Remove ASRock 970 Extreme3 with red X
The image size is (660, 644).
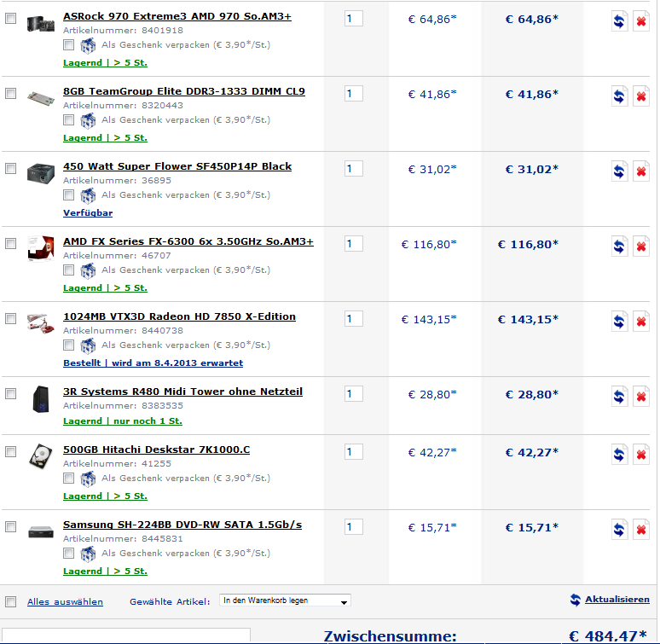(x=640, y=21)
